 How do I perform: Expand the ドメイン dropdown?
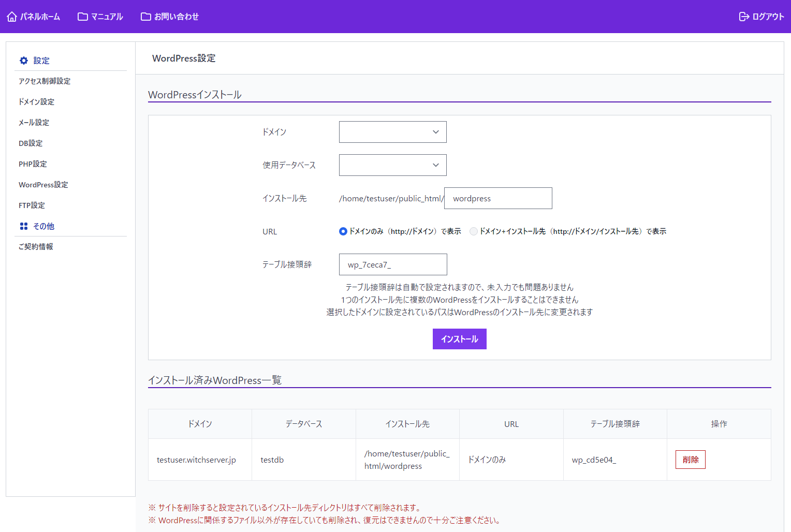(393, 132)
